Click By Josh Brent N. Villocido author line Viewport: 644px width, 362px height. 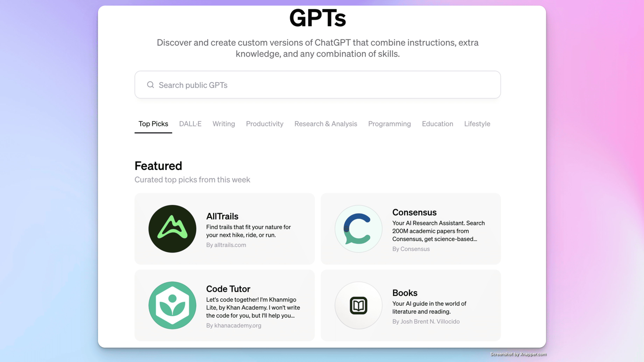click(426, 321)
